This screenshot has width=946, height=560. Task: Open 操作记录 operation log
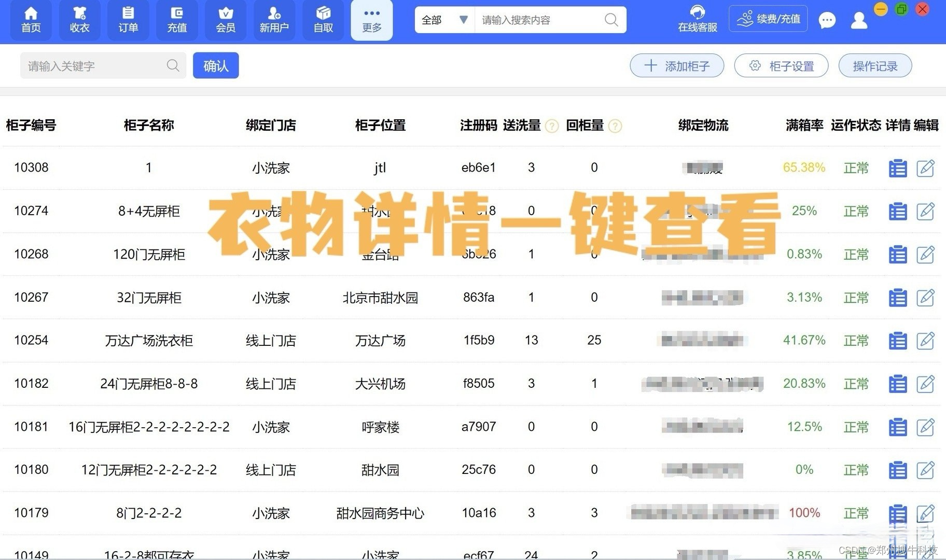[x=875, y=66]
